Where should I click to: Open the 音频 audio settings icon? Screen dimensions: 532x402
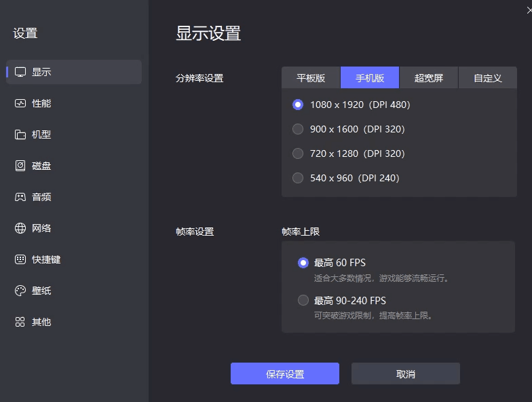20,197
